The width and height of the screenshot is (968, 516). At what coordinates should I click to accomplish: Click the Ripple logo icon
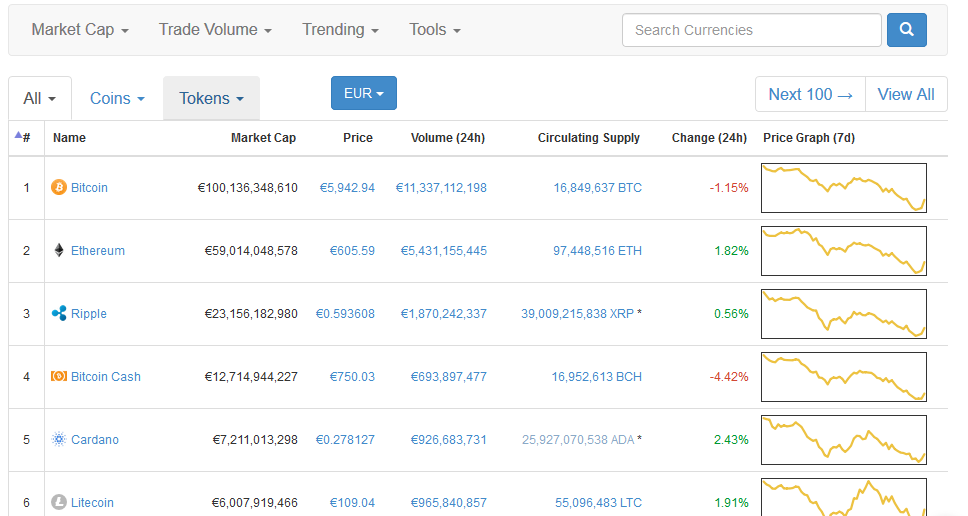(x=59, y=313)
